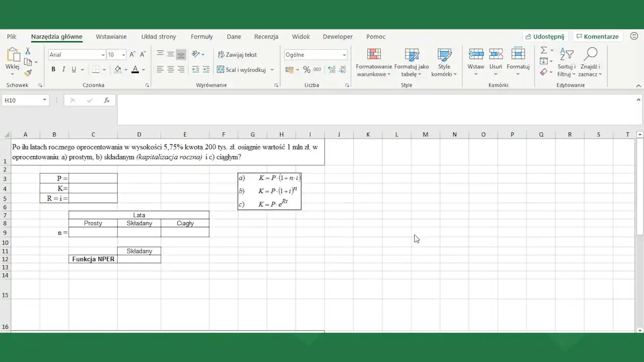The image size is (644, 362).
Task: Click the AutoSum sigma icon
Action: pos(544,50)
